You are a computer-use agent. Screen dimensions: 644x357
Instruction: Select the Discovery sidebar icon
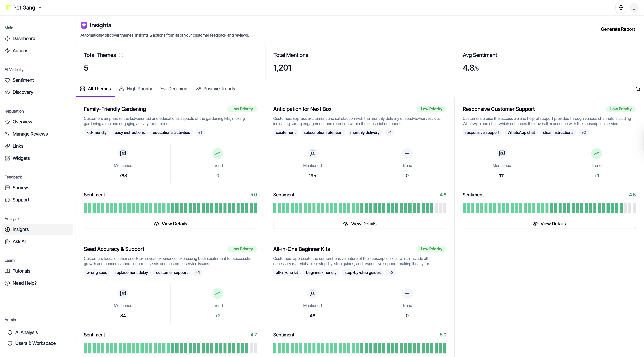coord(7,92)
